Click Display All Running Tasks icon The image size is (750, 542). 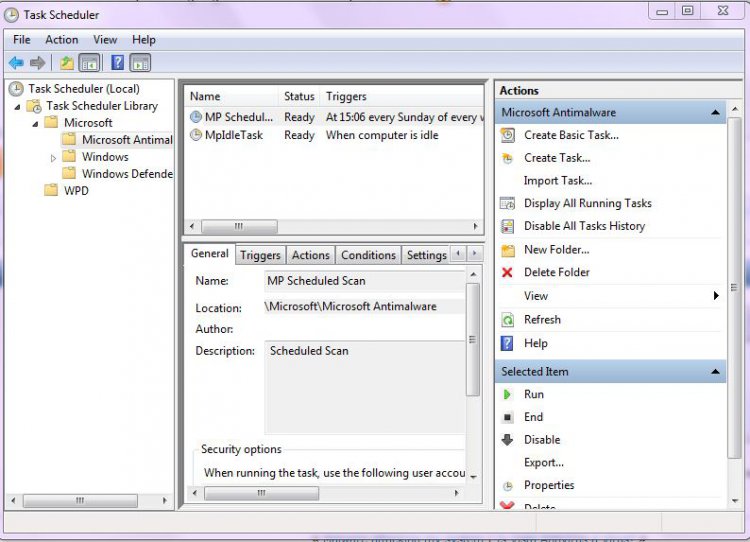(507, 203)
